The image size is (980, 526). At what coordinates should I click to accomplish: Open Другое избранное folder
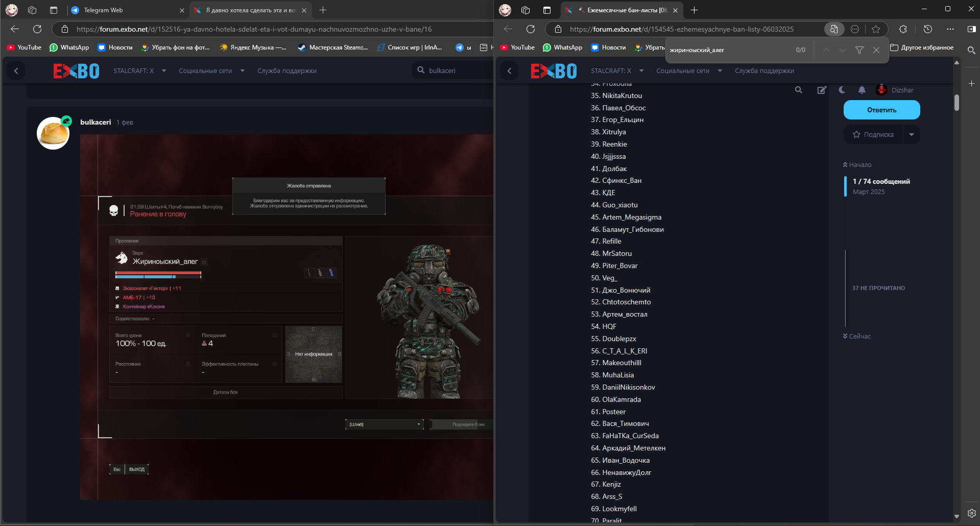[922, 47]
